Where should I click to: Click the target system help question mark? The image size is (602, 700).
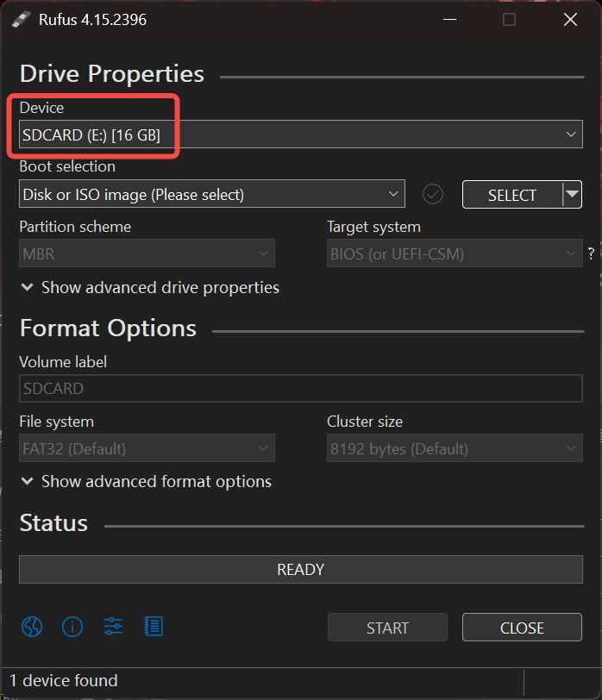coord(592,253)
